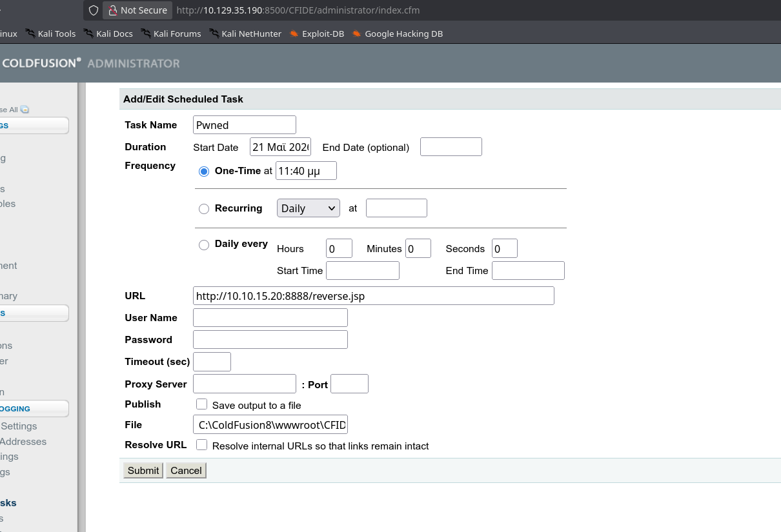Open the Kali Forums bookmark
Screen dimensions: 781x532
coord(171,34)
